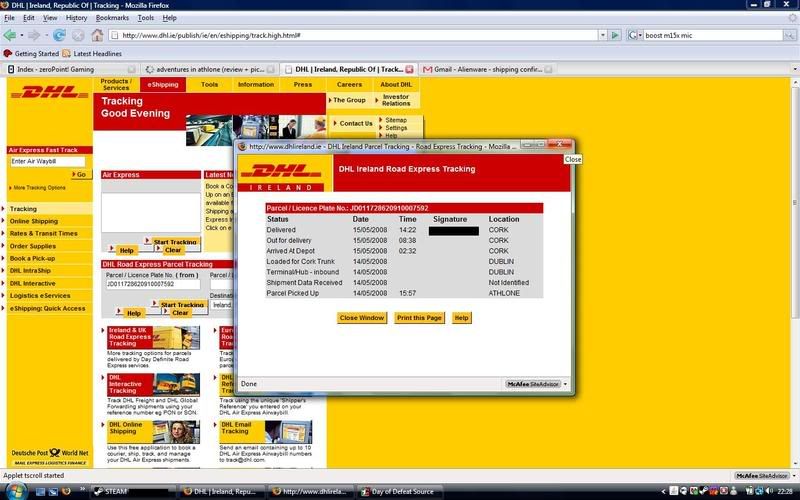This screenshot has height=500, width=800.
Task: Open the back button history dropdown
Action: click(x=21, y=36)
